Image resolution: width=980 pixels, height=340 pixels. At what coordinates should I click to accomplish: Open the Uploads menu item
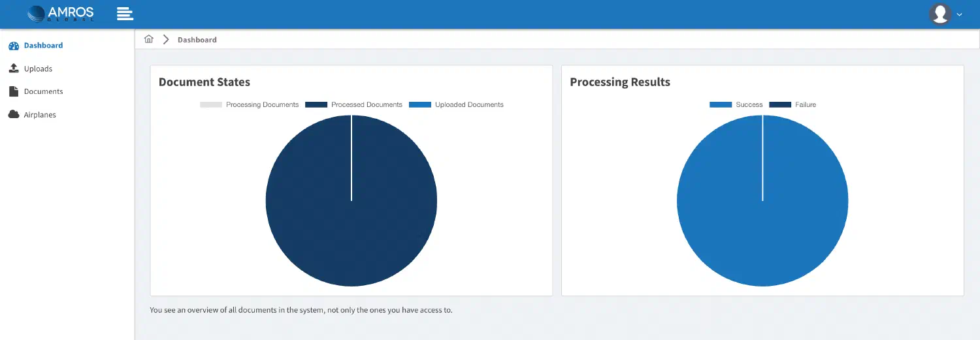[38, 69]
